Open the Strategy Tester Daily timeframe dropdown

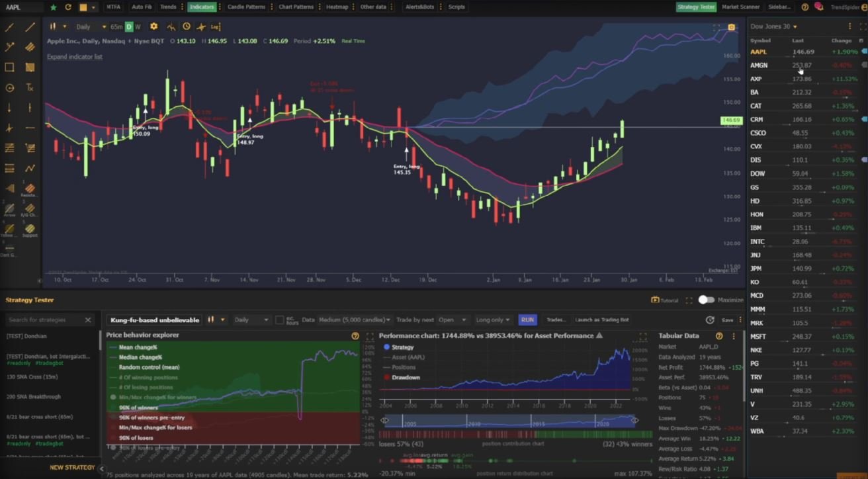point(251,320)
